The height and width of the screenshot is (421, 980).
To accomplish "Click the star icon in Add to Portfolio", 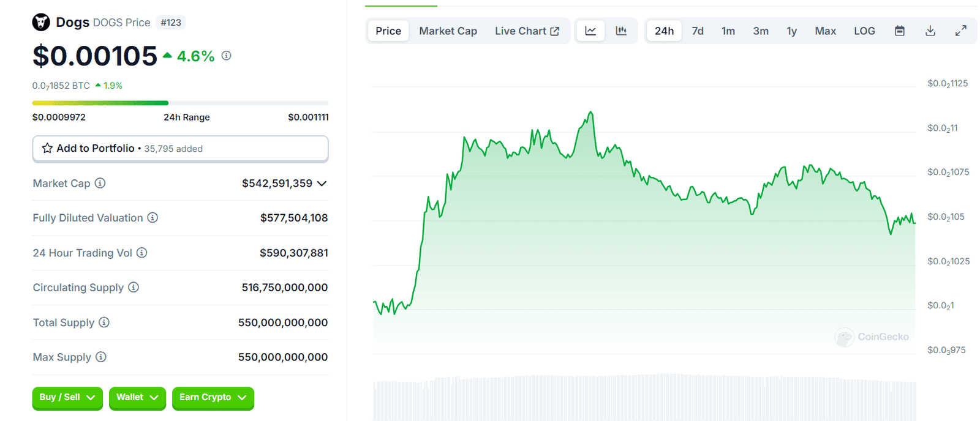I will click(47, 148).
